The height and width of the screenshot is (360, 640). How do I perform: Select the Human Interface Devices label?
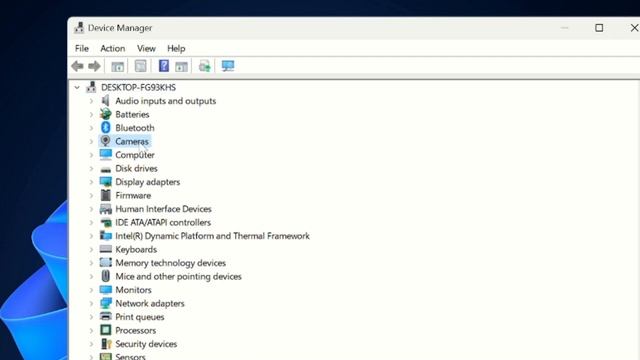pyautogui.click(x=163, y=209)
